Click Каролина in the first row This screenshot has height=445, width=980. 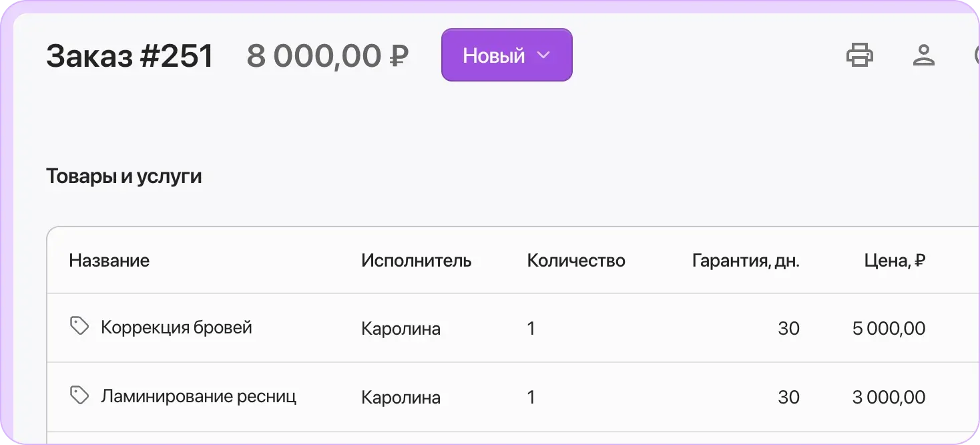tap(400, 329)
